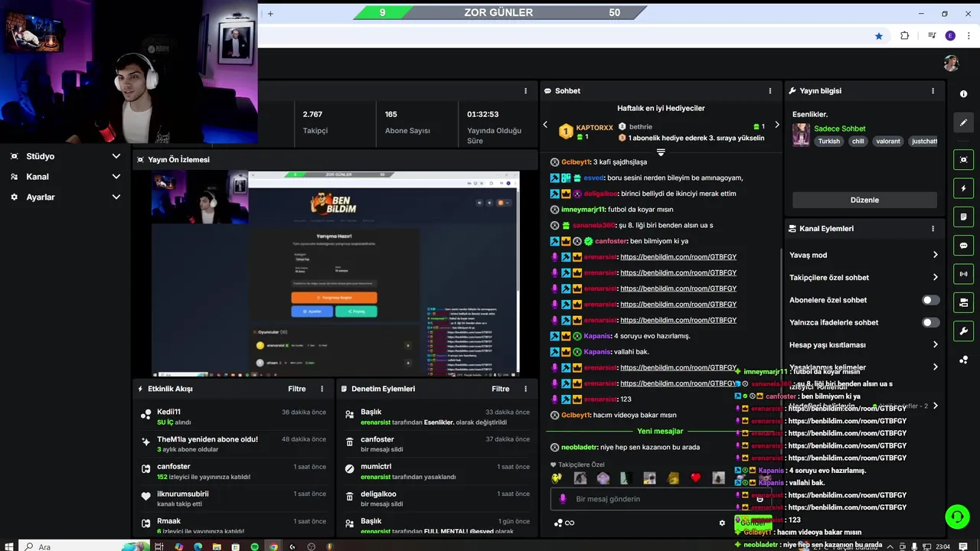This screenshot has width=980, height=551.
Task: Click TheM1la yeniden abone oldu entry
Action: (x=232, y=444)
